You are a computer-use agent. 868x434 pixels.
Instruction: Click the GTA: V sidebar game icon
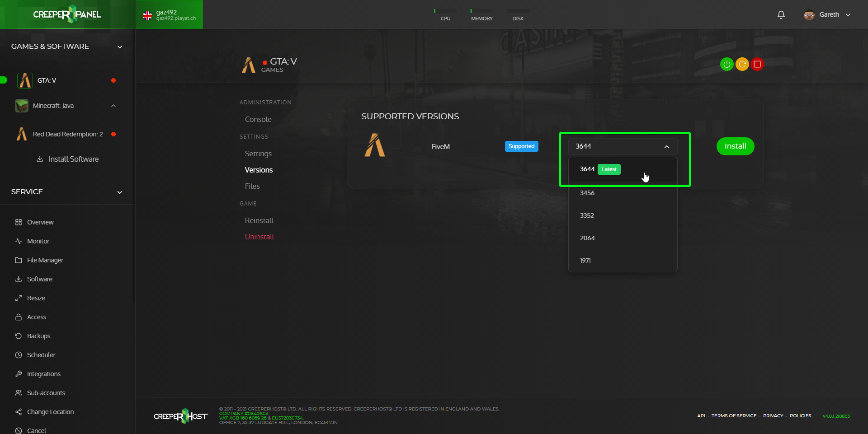pyautogui.click(x=25, y=80)
